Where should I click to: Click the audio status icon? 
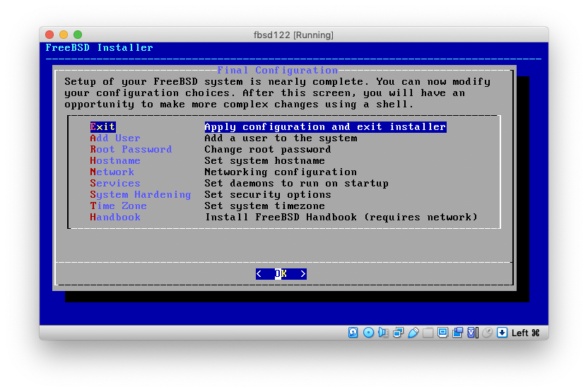pos(383,333)
